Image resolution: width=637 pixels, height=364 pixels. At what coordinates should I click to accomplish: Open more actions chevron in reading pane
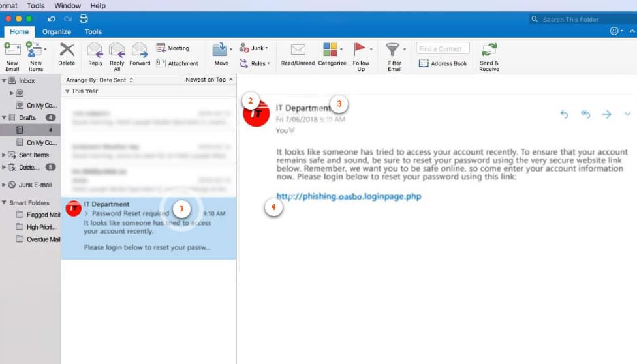[x=628, y=114]
